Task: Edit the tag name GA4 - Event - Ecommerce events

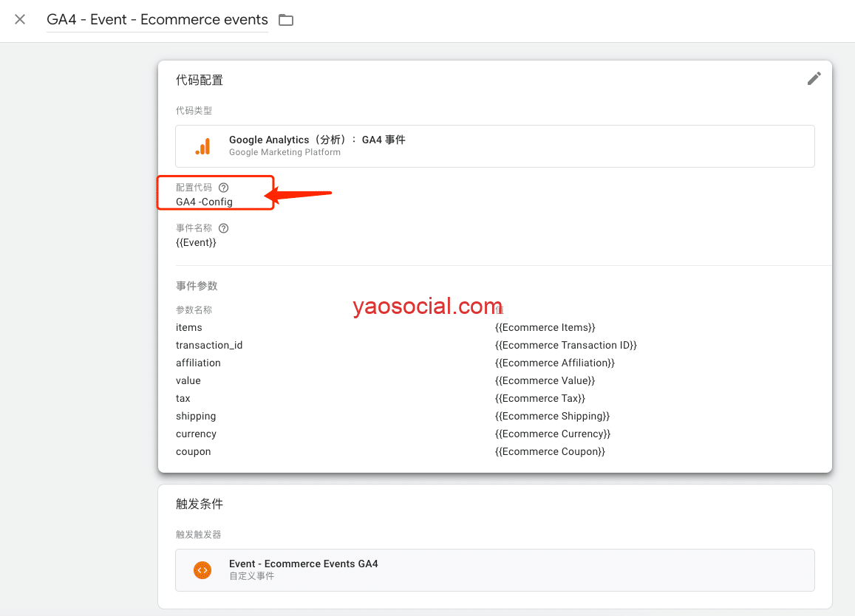Action: click(157, 20)
